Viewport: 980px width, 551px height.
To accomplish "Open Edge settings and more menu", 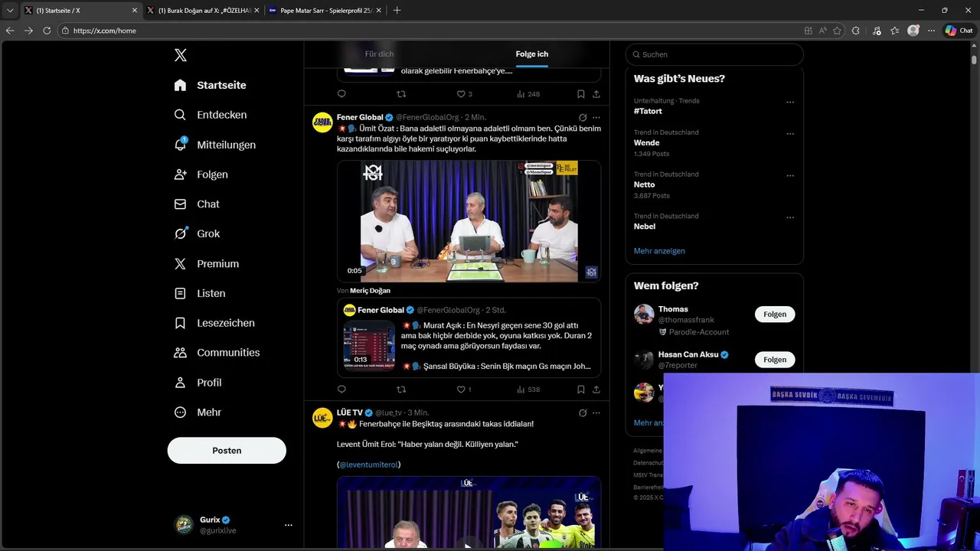I will coord(931,31).
